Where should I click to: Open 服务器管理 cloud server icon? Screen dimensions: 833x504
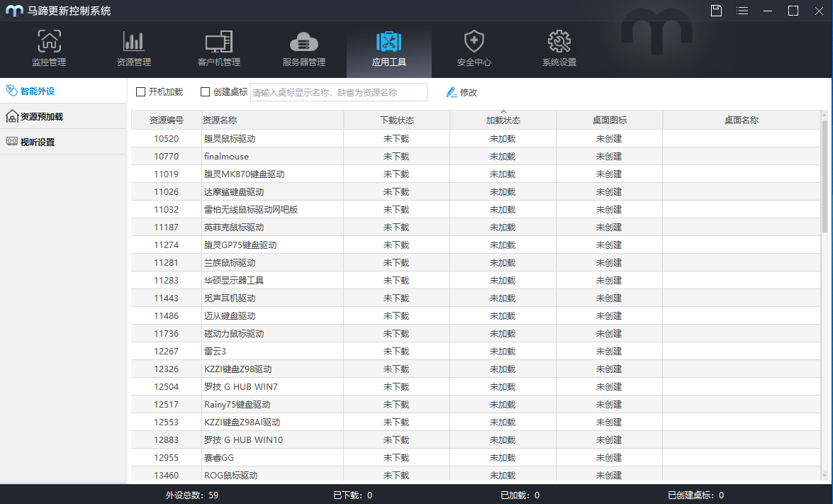point(304,42)
